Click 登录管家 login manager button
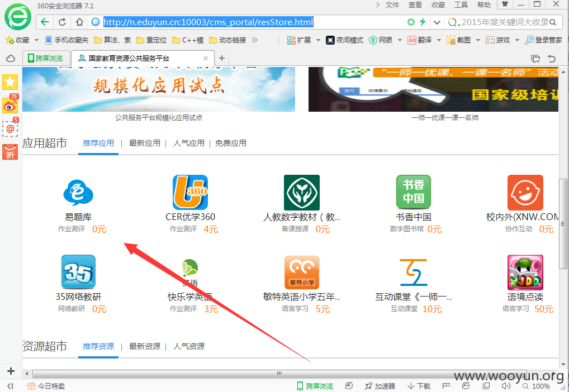 click(x=543, y=40)
